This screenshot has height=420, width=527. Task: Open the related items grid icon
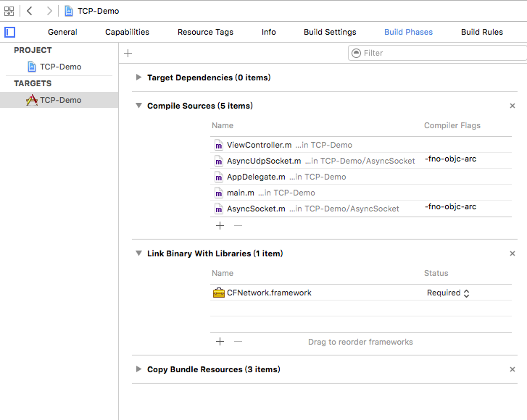[x=9, y=11]
